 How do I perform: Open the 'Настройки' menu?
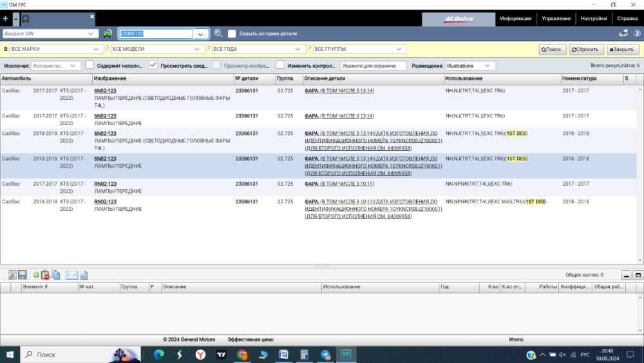click(593, 19)
